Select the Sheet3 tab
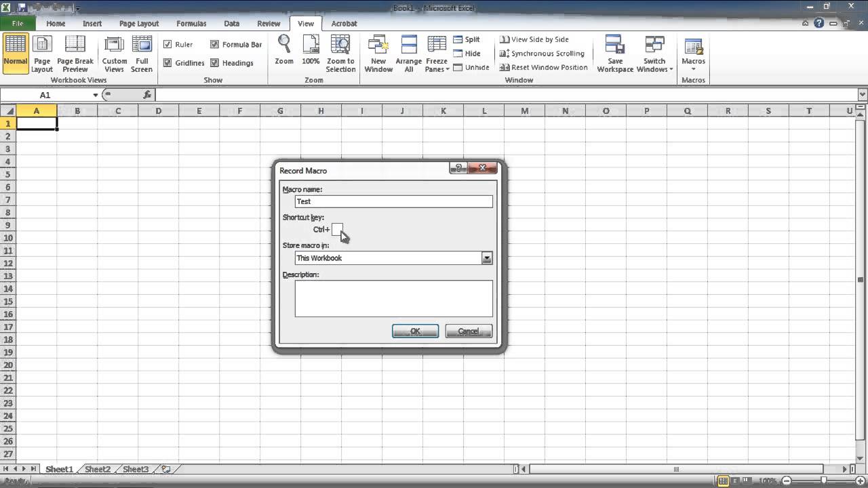868x488 pixels. coord(136,469)
